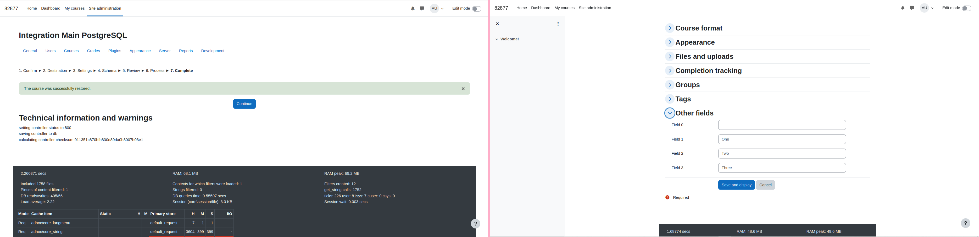Viewport: 980px width, 237px height.
Task: Open the Development admin tab
Action: pyautogui.click(x=213, y=51)
